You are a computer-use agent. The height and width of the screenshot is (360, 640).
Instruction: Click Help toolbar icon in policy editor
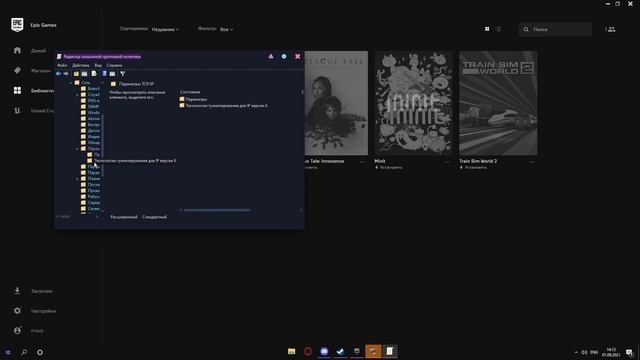(104, 73)
